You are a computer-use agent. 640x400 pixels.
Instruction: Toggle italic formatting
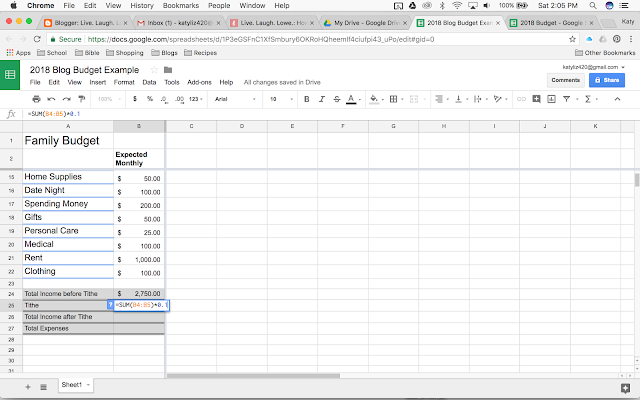322,99
